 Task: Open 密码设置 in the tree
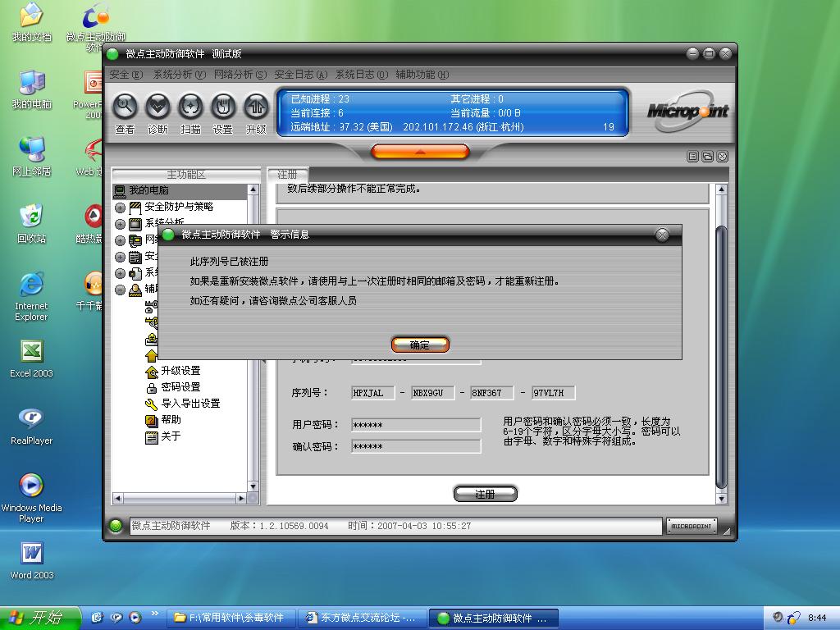pyautogui.click(x=180, y=387)
